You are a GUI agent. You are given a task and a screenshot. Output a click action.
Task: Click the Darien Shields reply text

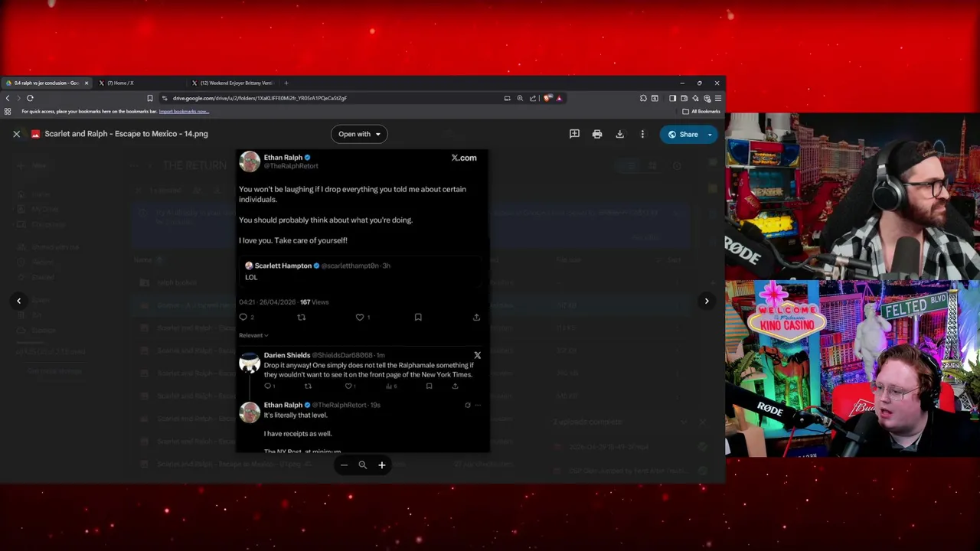[x=368, y=370]
